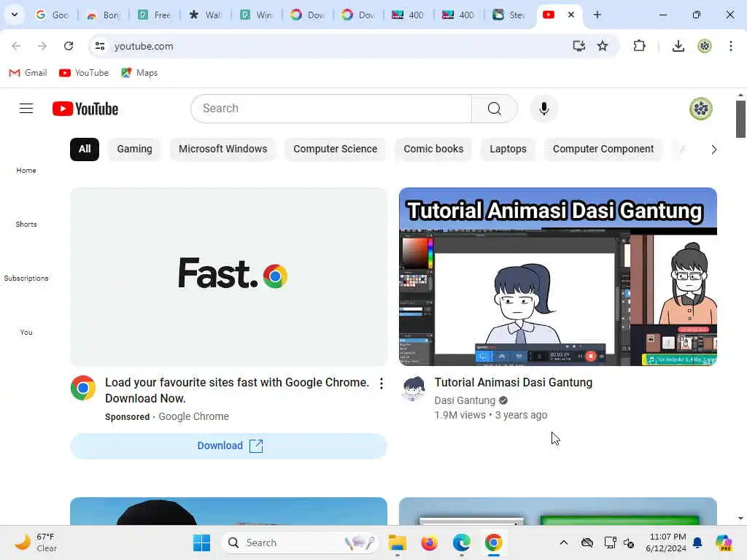Open YouTube bookmark in bookmarks bar
Viewport: 747px width, 560px height.
[84, 73]
